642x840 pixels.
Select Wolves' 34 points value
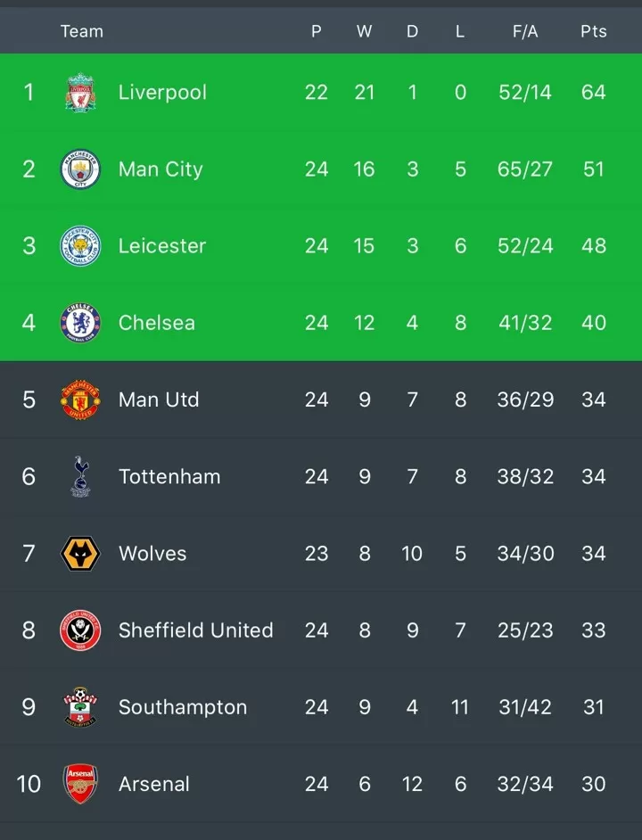coord(593,554)
